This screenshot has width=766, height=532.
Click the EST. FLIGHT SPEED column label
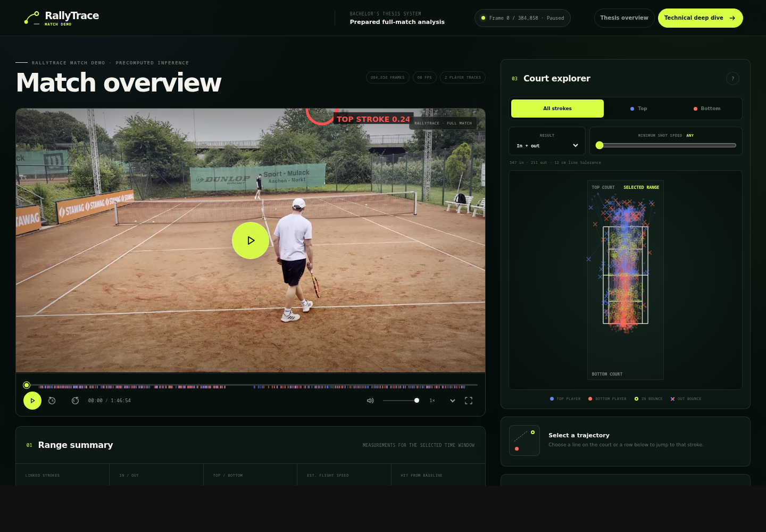pos(328,476)
